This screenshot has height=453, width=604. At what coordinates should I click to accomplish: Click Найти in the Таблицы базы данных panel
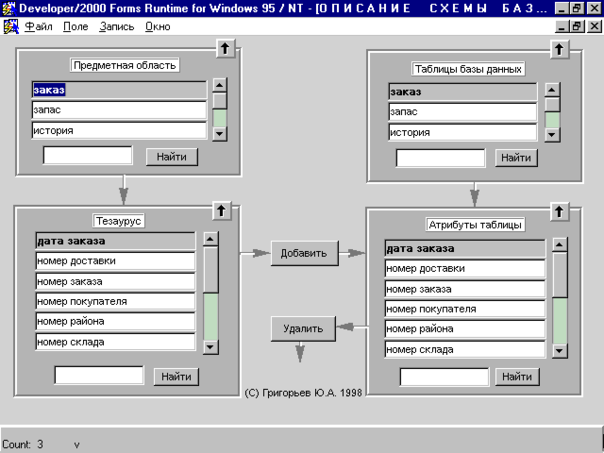(516, 158)
